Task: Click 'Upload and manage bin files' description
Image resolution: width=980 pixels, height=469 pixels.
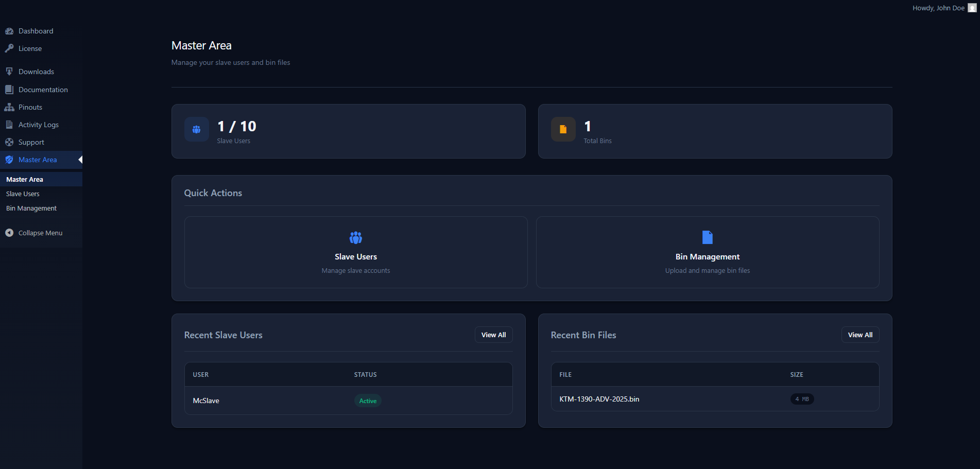Action: (x=708, y=270)
